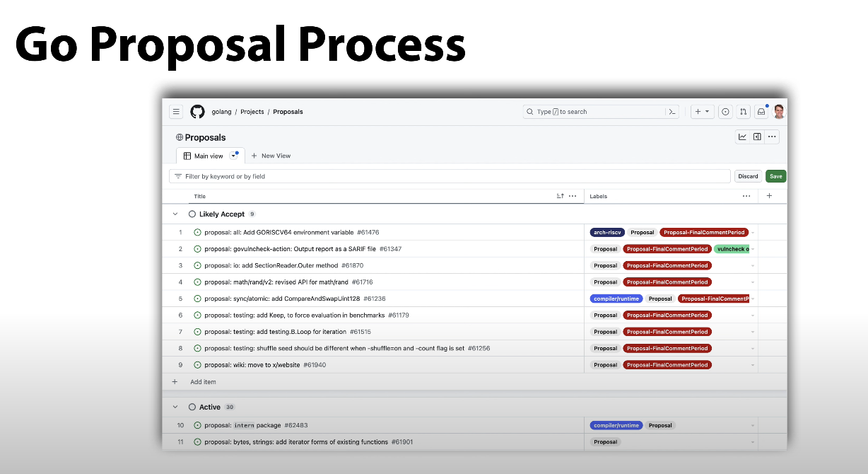Click the arch-riscv label on row 1
868x474 pixels.
coord(607,232)
